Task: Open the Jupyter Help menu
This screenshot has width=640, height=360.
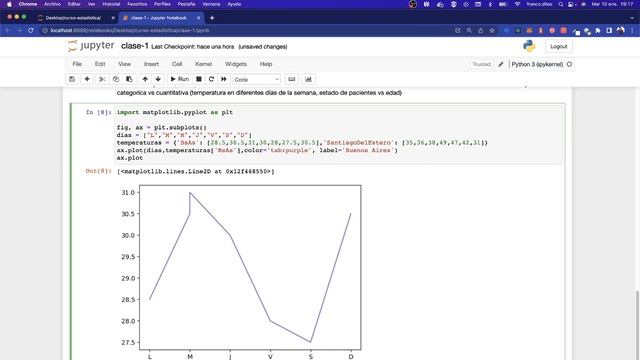Action: point(266,64)
